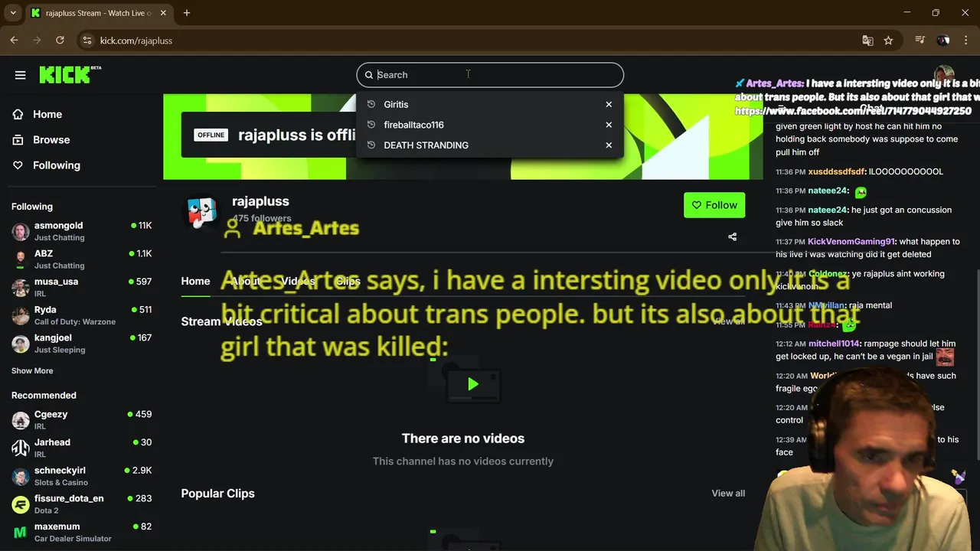Reload the page
The height and width of the screenshot is (551, 980).
tap(60, 41)
